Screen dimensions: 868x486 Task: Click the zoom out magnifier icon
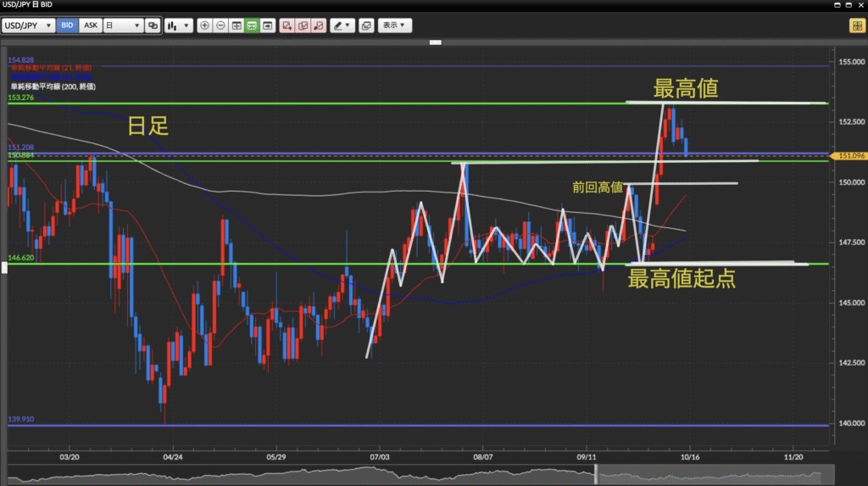click(x=220, y=25)
